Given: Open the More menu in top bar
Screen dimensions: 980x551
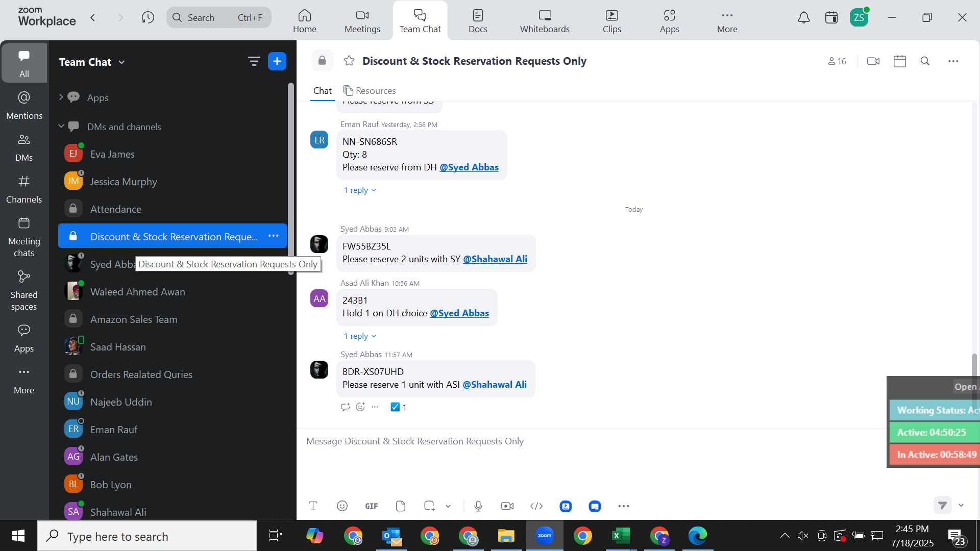Looking at the screenshot, I should click(727, 21).
